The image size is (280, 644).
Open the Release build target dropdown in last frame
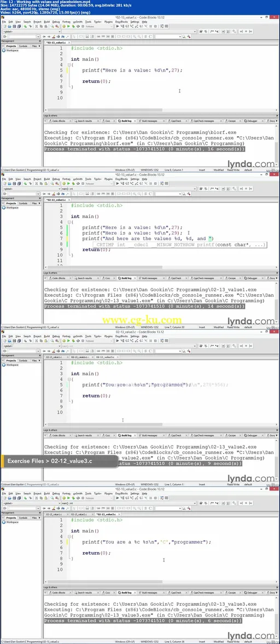pos(98,498)
